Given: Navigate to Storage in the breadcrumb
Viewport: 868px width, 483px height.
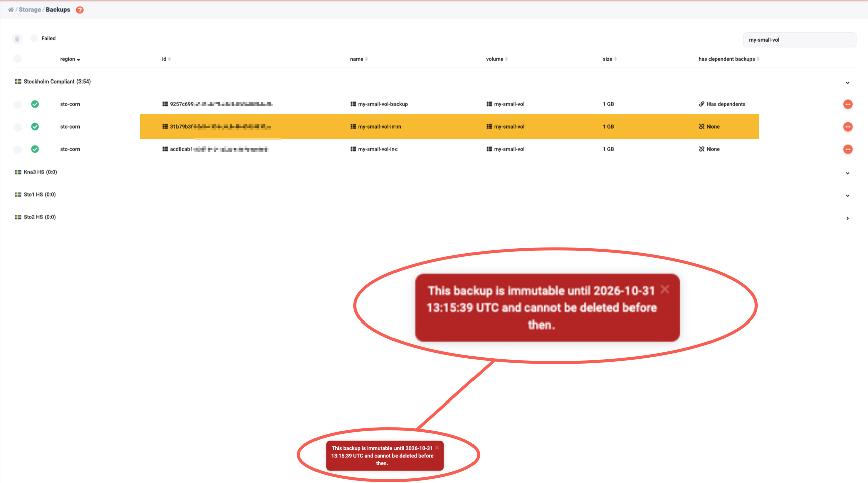Looking at the screenshot, I should [30, 10].
